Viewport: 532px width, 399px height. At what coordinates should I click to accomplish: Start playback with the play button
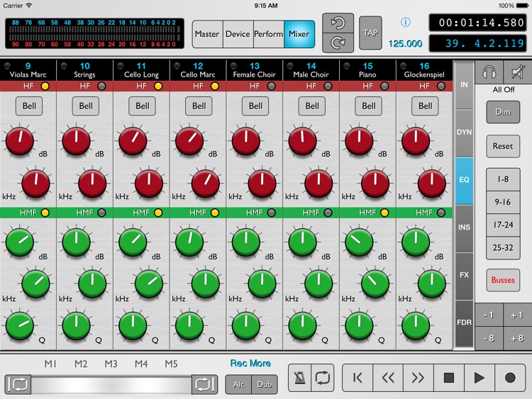click(480, 378)
